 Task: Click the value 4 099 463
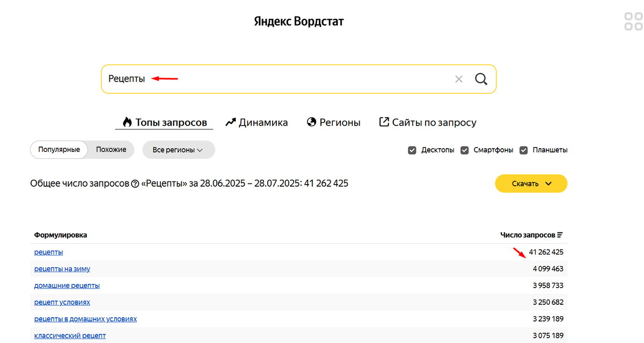coord(548,268)
